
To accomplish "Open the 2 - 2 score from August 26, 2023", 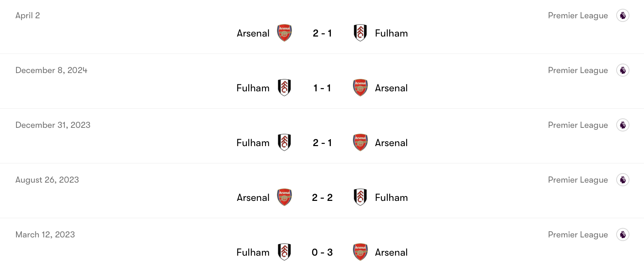I will (322, 198).
